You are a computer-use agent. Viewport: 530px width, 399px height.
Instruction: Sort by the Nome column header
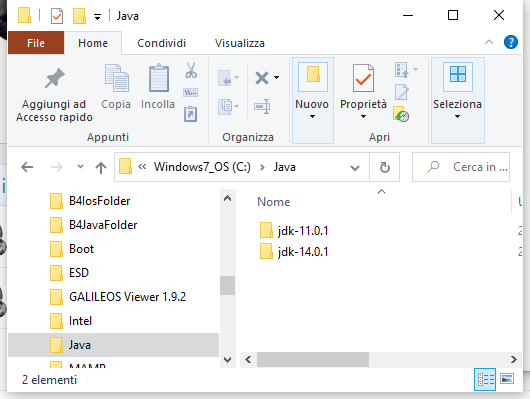click(274, 202)
